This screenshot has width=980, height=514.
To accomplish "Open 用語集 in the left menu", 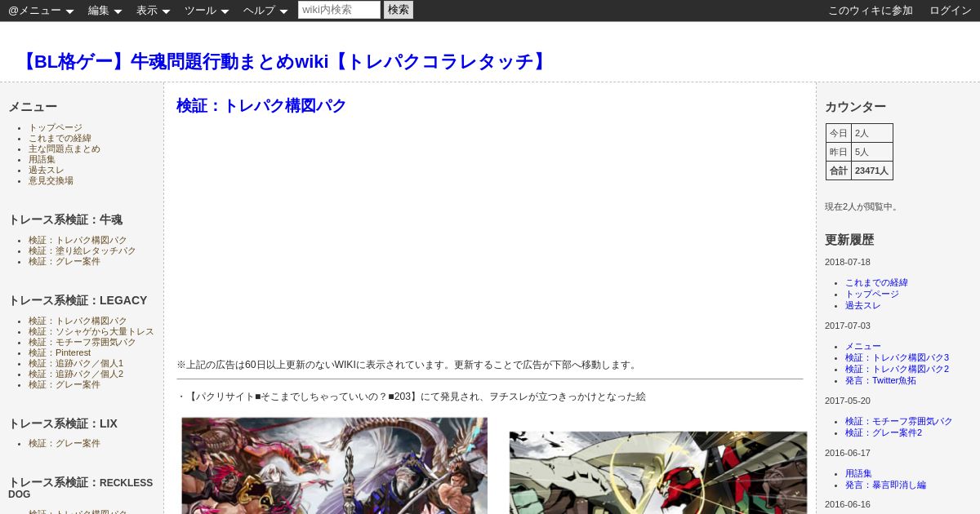I will [42, 160].
